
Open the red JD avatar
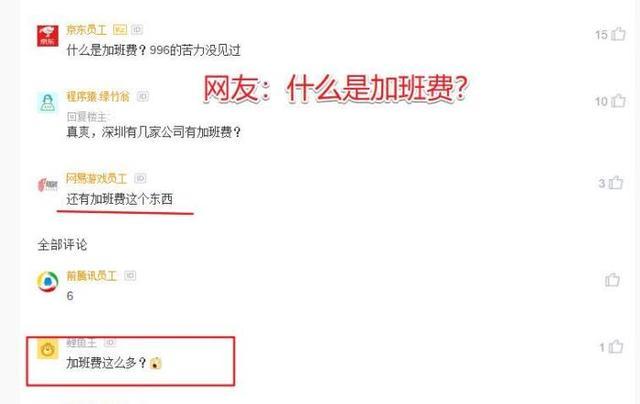pyautogui.click(x=48, y=36)
